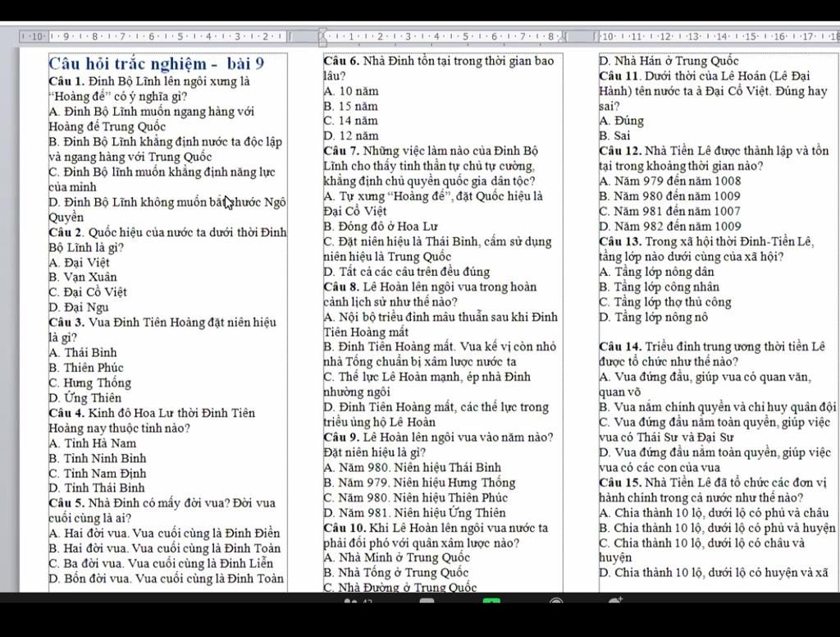Image resolution: width=840 pixels, height=637 pixels.
Task: Select answer 'C. Hưng Thống'
Action: click(90, 383)
